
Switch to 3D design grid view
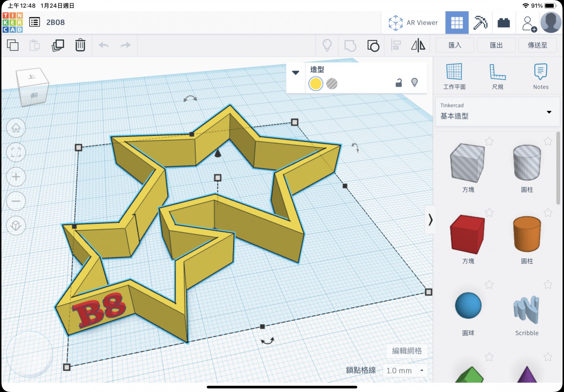(x=457, y=23)
